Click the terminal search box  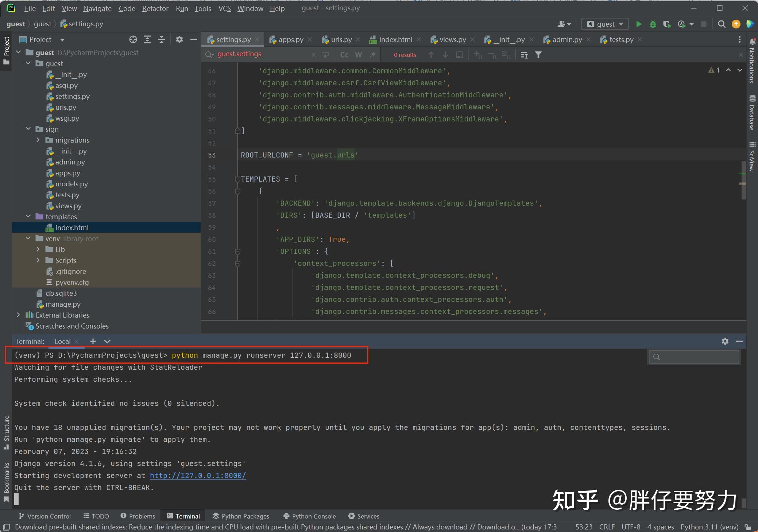[694, 357]
